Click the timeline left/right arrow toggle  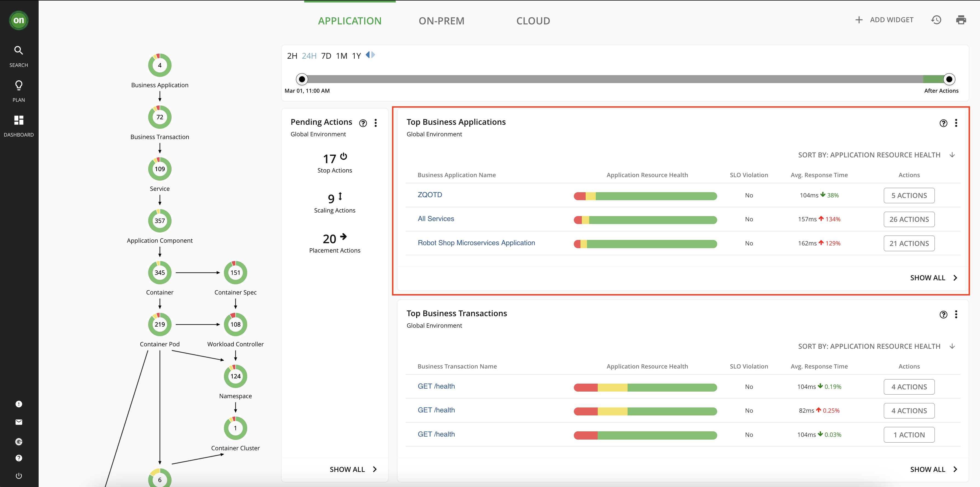pos(370,55)
